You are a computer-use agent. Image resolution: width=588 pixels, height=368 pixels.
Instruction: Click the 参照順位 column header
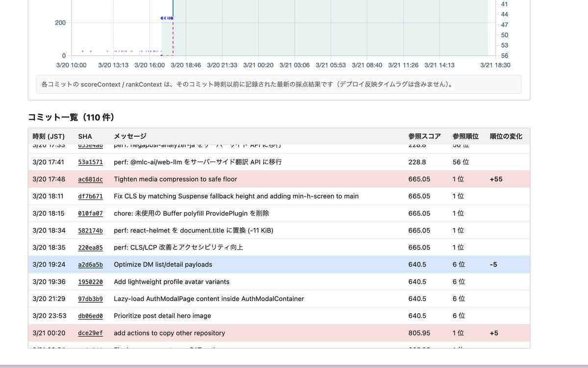pos(465,136)
